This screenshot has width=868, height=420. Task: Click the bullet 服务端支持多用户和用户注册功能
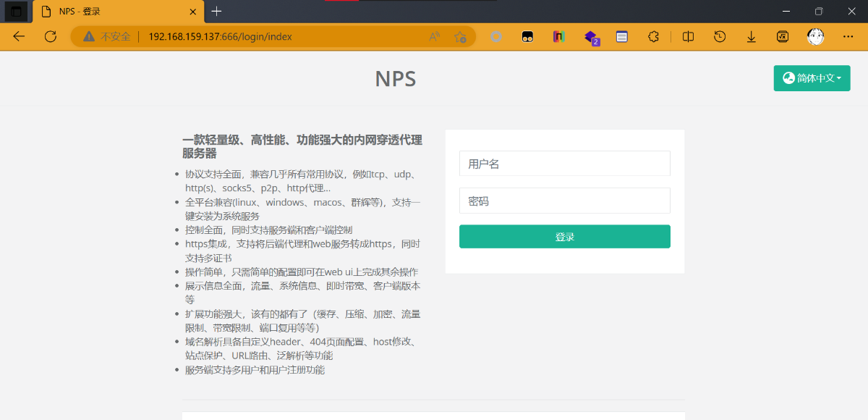[255, 369]
